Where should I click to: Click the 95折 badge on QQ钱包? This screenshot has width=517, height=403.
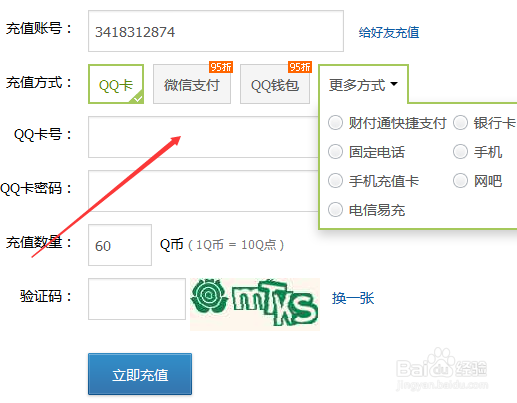(x=300, y=67)
